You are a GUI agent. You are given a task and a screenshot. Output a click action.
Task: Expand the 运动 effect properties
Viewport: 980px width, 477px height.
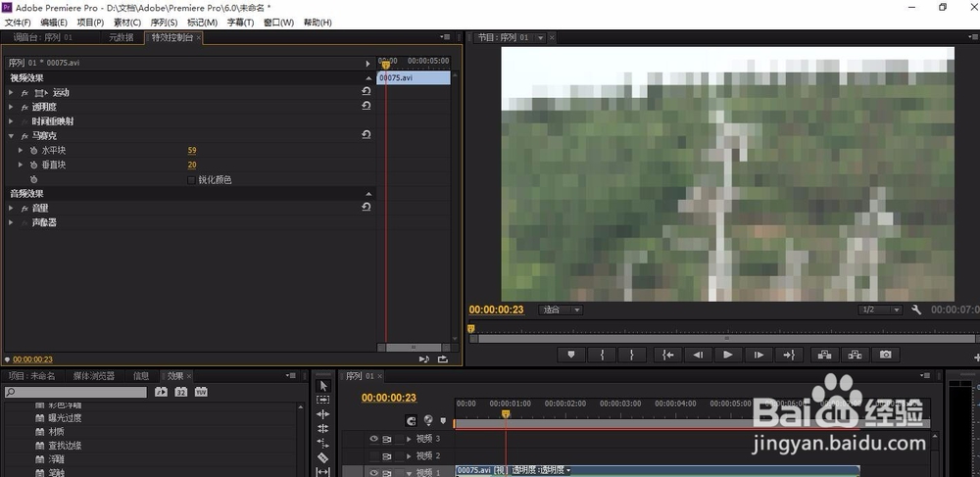point(11,92)
